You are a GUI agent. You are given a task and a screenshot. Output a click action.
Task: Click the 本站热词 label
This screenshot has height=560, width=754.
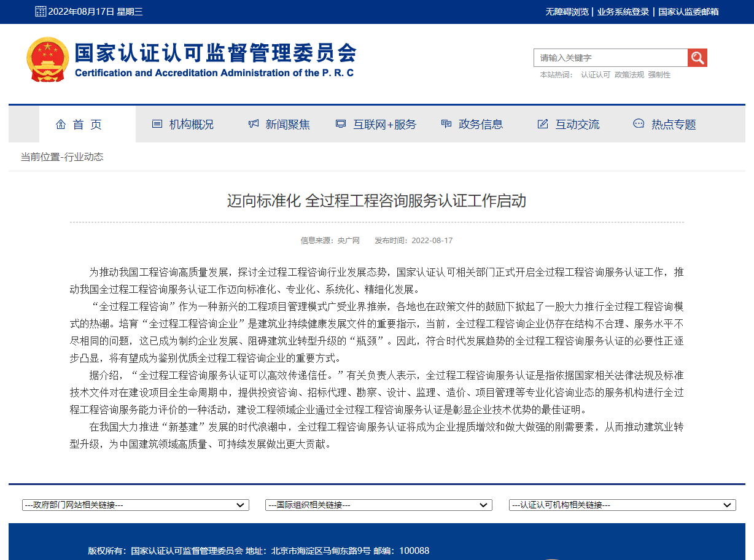(556, 74)
